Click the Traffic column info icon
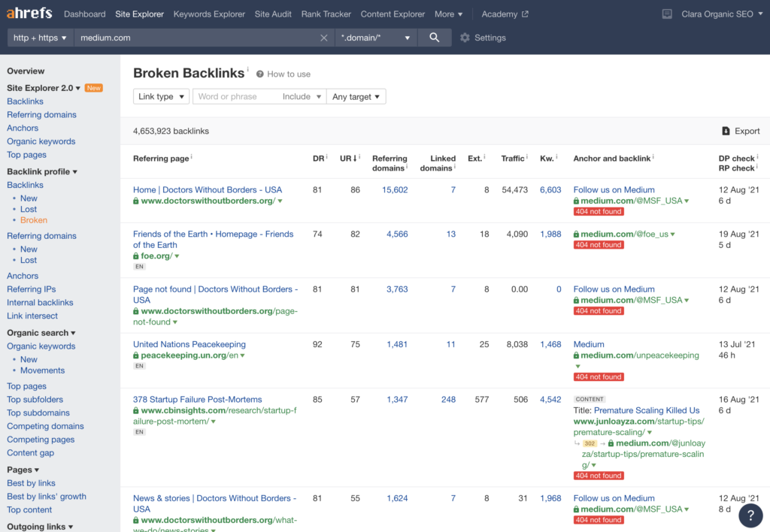This screenshot has height=532, width=770. click(x=527, y=156)
